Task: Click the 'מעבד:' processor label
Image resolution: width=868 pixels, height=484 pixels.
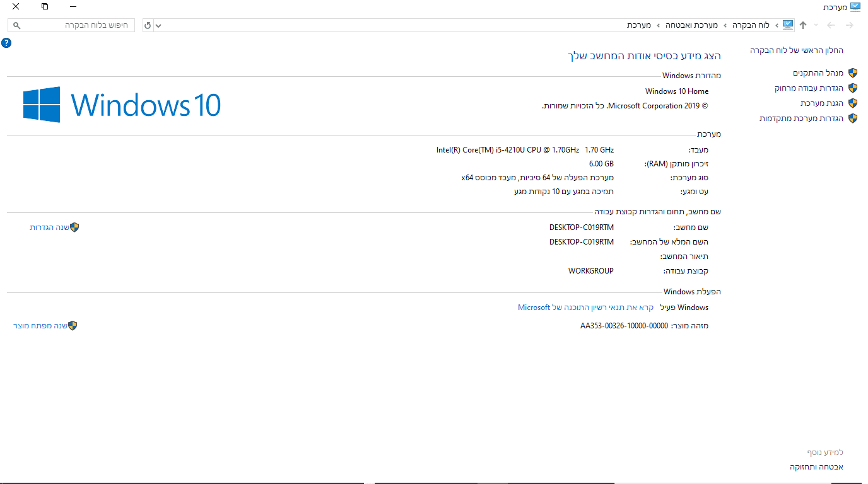Action: click(698, 151)
